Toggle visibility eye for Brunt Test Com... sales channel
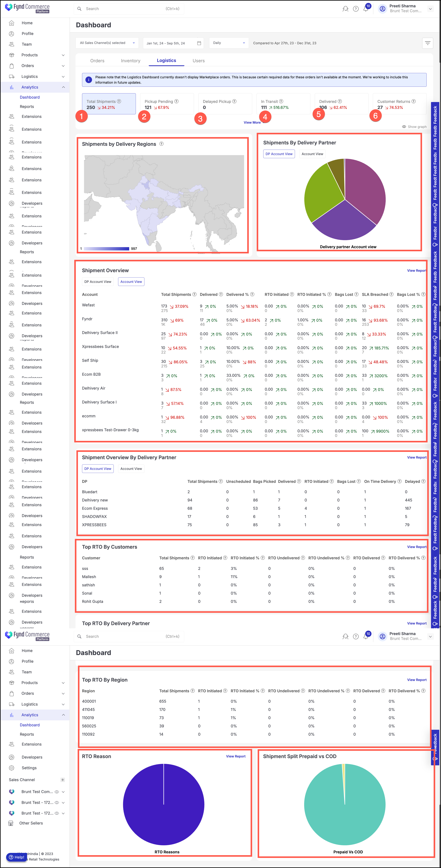441x868 pixels. click(x=57, y=792)
